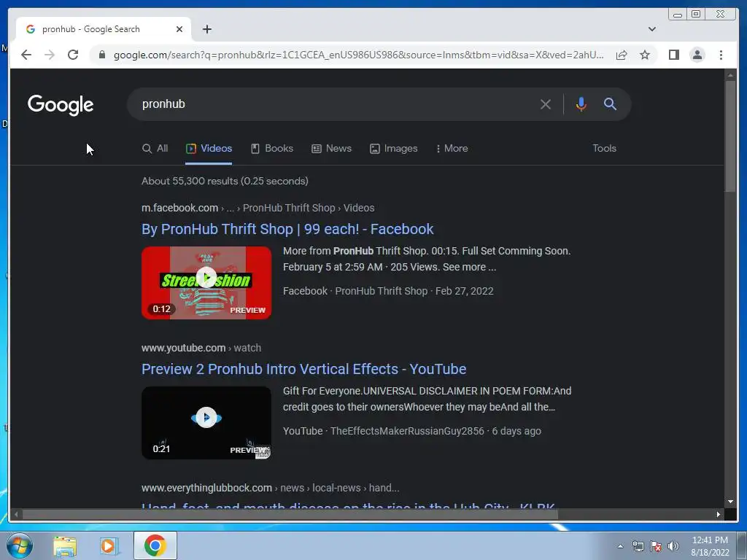Switch to the News tab
Screen dimensions: 747x560
pyautogui.click(x=332, y=148)
